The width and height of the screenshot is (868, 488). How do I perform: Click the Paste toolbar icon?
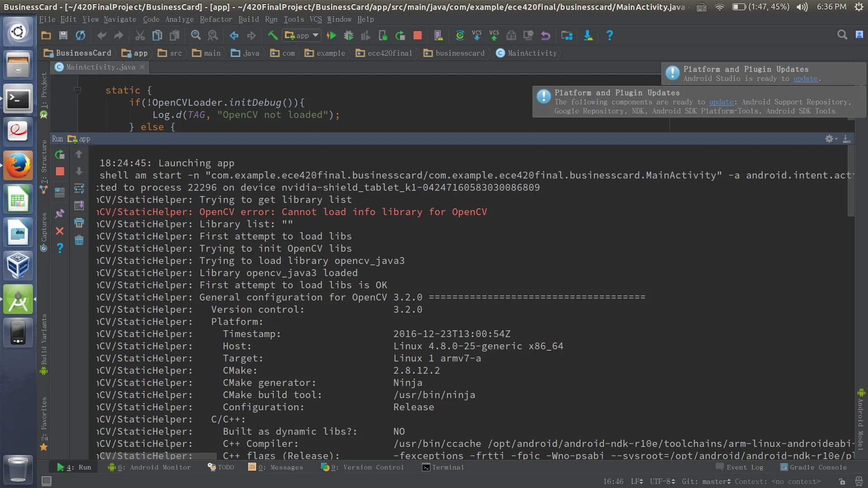[175, 35]
